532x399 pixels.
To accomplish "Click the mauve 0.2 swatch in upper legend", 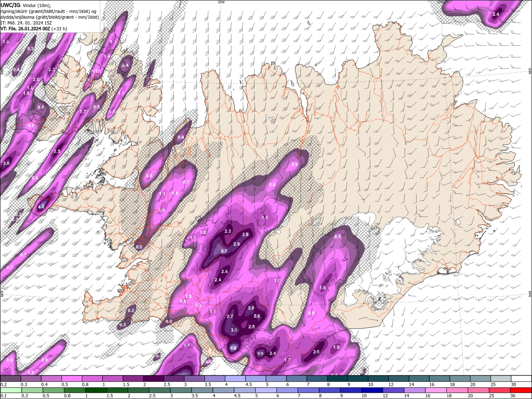I will pos(10,379).
